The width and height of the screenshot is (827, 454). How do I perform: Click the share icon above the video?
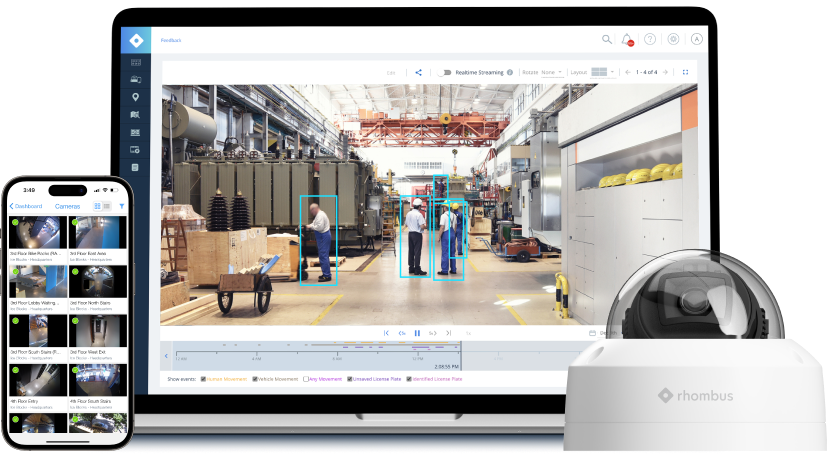tap(419, 72)
